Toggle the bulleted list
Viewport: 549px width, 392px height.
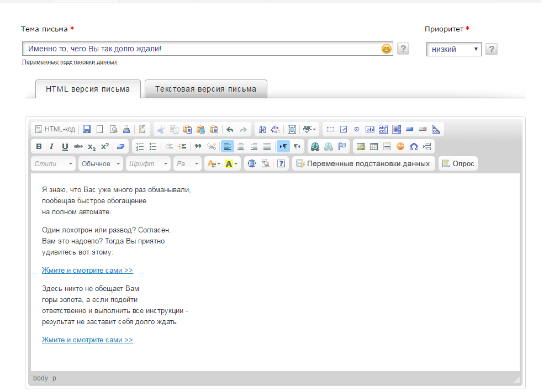pyautogui.click(x=153, y=147)
